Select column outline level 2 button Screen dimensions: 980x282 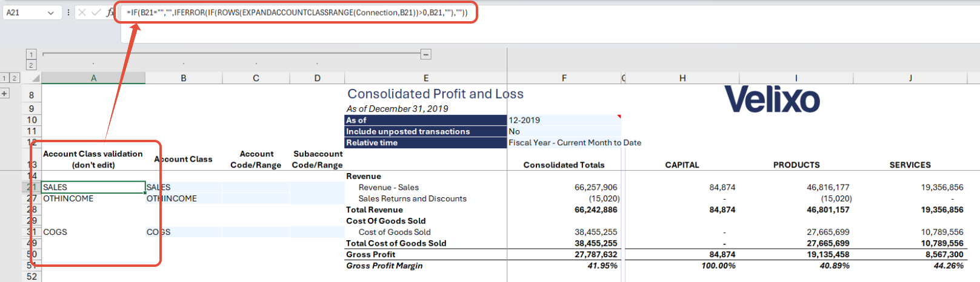[32, 65]
